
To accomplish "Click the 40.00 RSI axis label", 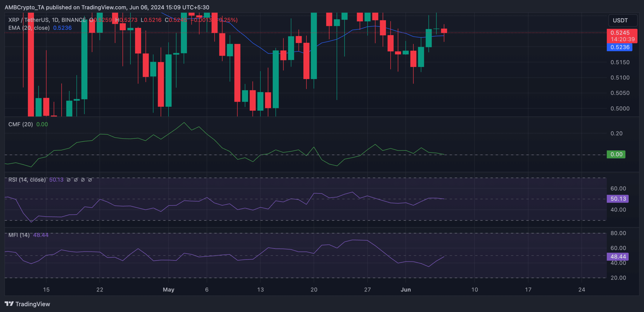I will 618,210.
